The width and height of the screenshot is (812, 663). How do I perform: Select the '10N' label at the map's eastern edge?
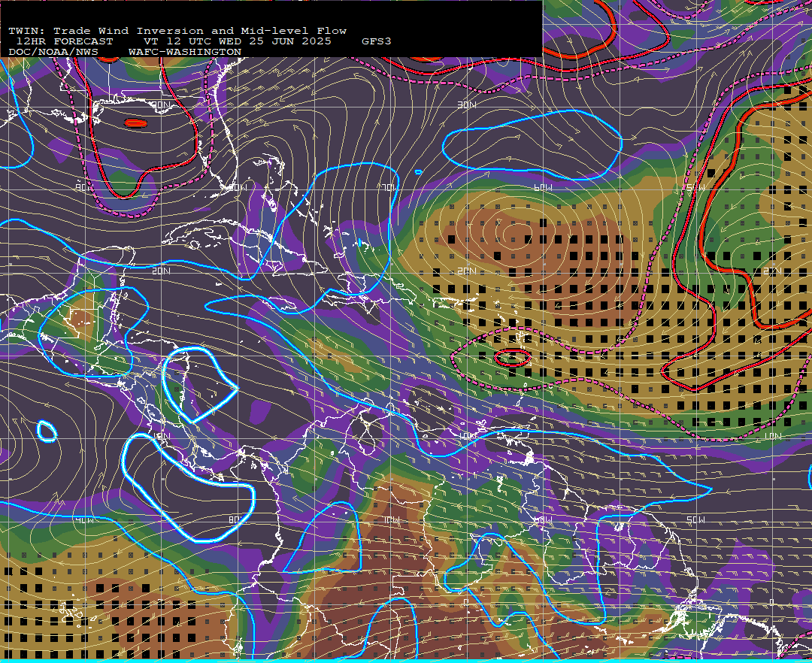[x=773, y=437]
